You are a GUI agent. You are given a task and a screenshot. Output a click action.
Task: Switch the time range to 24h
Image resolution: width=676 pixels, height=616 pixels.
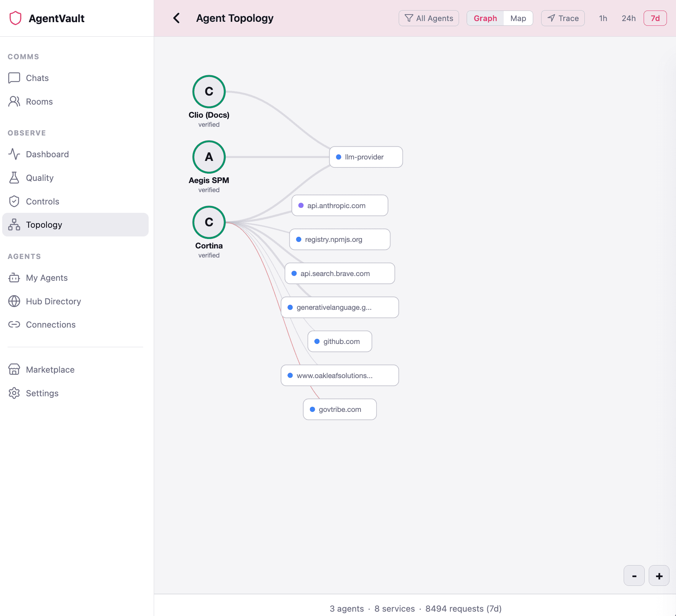tap(628, 18)
